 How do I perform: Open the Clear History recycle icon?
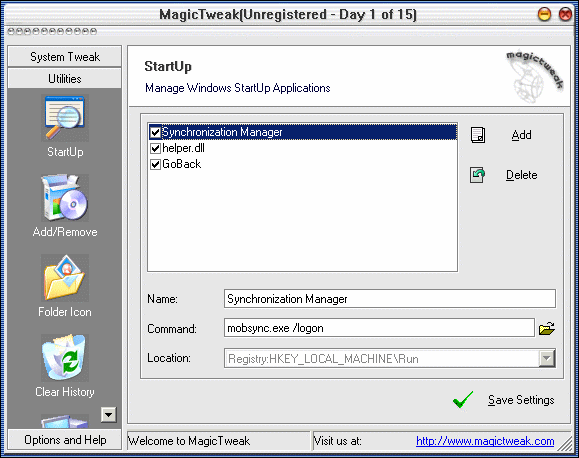[x=65, y=358]
